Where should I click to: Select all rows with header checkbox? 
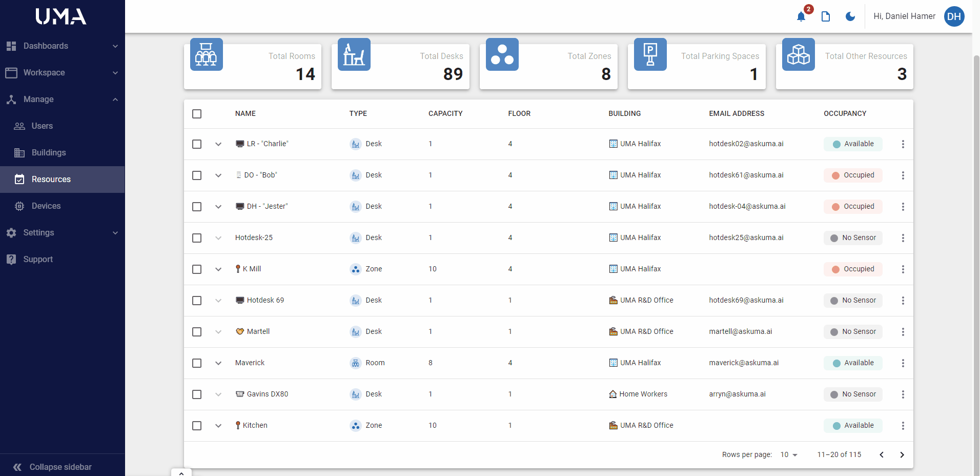tap(197, 114)
